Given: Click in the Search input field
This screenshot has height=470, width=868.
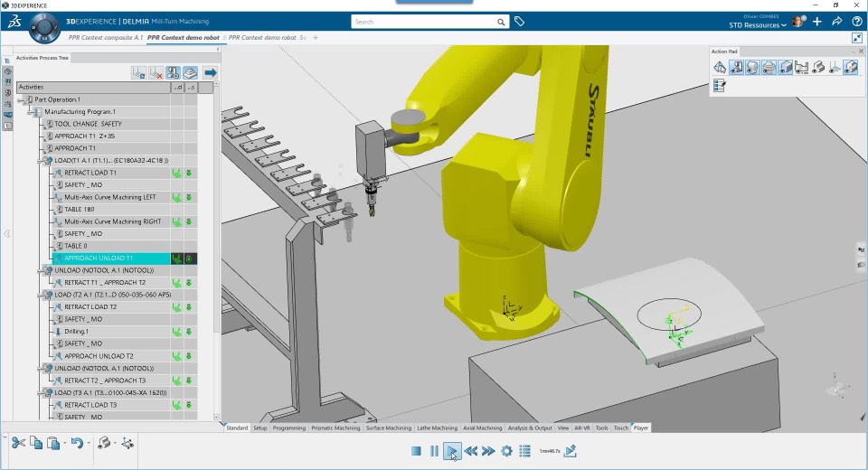Looking at the screenshot, I should 423,22.
